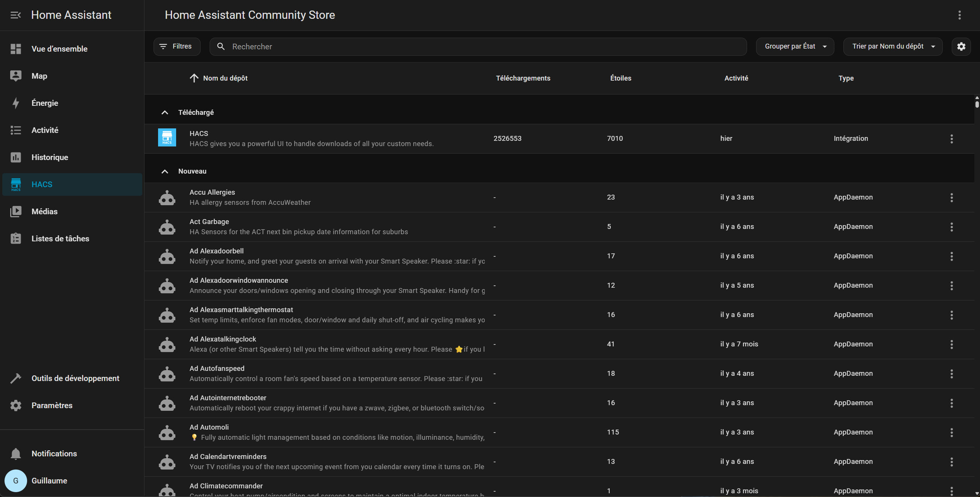This screenshot has width=980, height=497.
Task: Open Outils de développement
Action: tap(75, 378)
